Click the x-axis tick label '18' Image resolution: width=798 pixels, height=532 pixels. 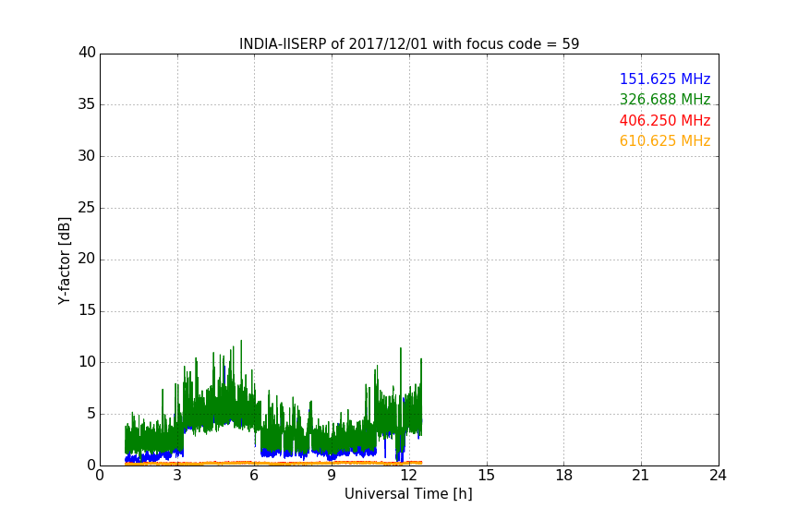(564, 476)
